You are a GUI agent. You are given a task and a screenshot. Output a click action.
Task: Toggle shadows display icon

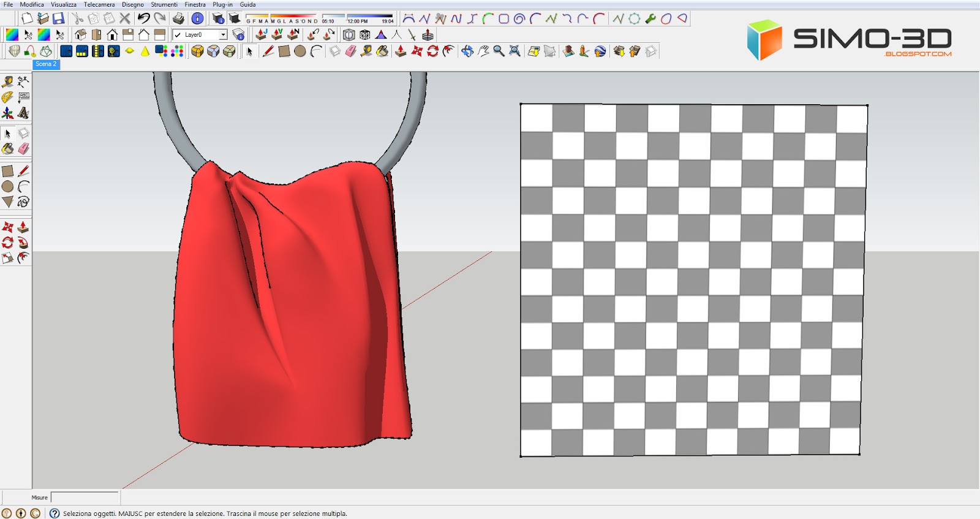coord(235,18)
